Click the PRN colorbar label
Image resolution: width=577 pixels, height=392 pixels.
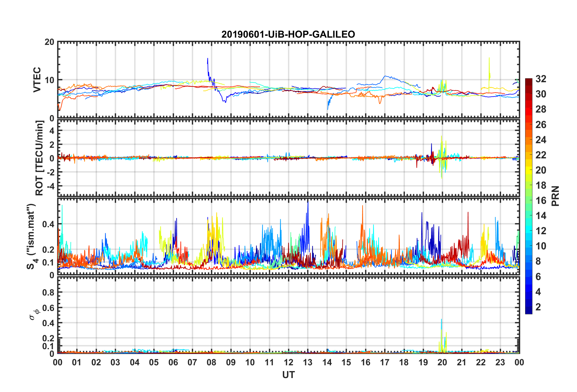coord(555,196)
